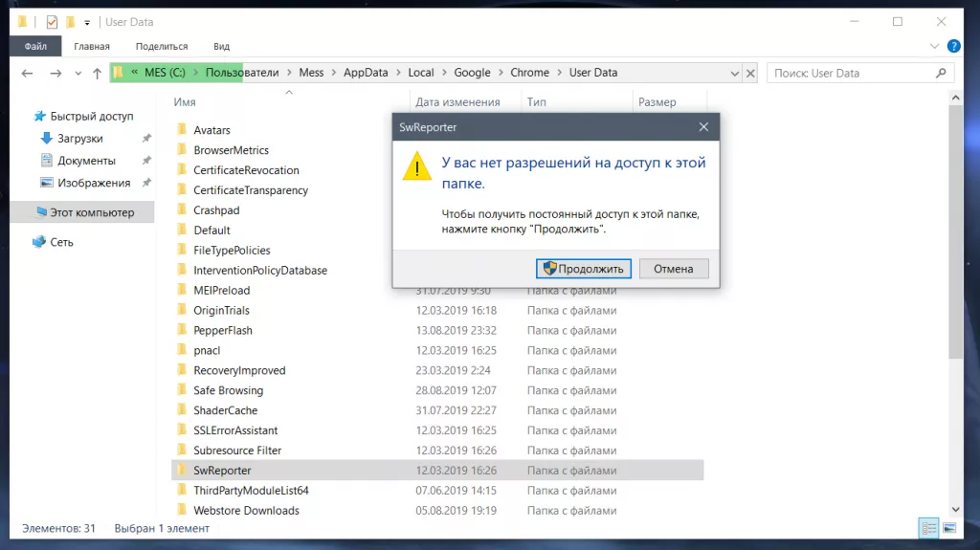Click AppData in the address breadcrumb
Image resolution: width=980 pixels, height=550 pixels.
click(366, 73)
